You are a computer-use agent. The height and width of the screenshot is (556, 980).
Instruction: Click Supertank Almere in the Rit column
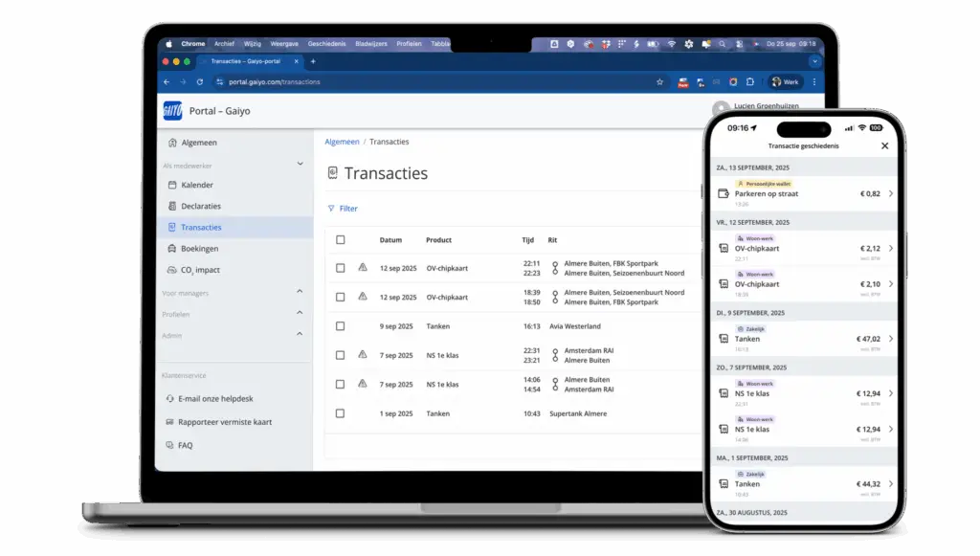578,413
